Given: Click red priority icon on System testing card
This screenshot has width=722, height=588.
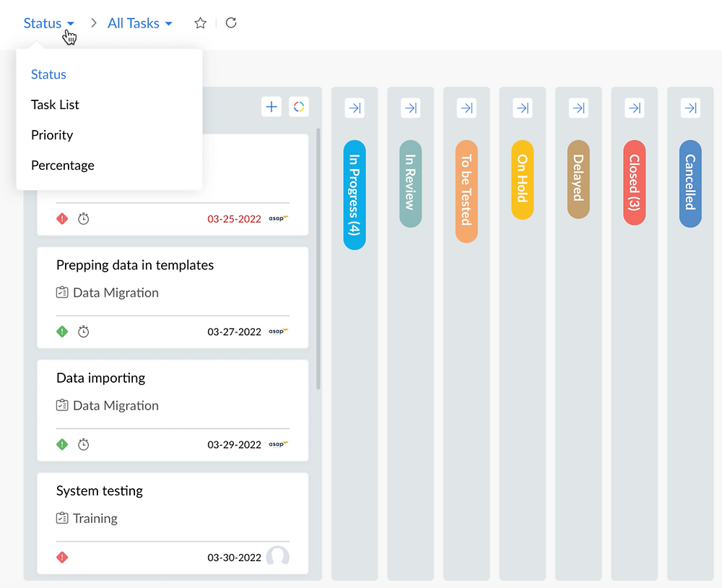Looking at the screenshot, I should [62, 557].
